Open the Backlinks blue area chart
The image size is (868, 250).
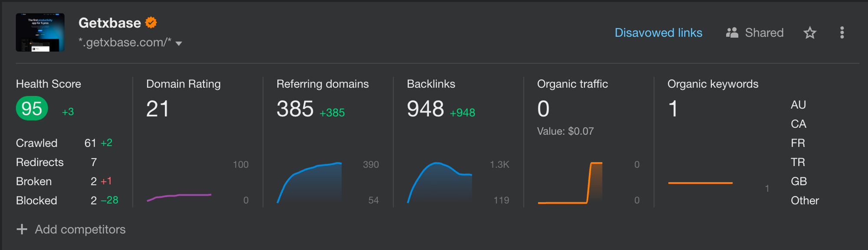pos(440,183)
